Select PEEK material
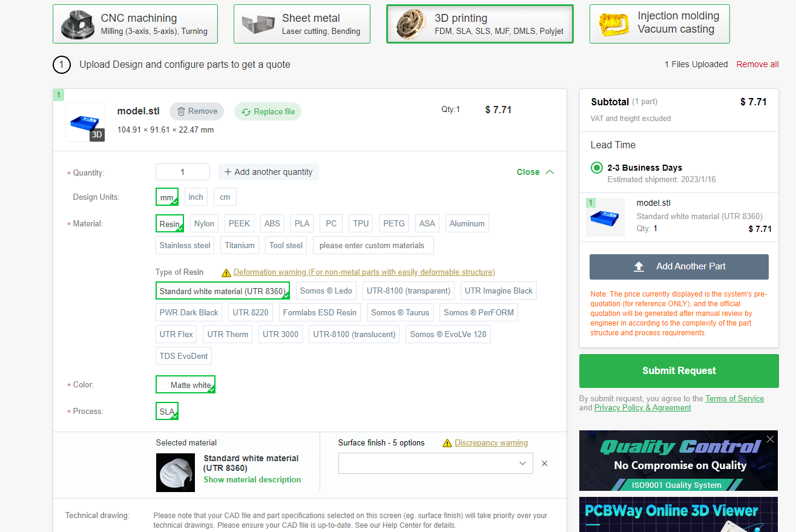Viewport: 796px width, 532px height. pos(239,224)
